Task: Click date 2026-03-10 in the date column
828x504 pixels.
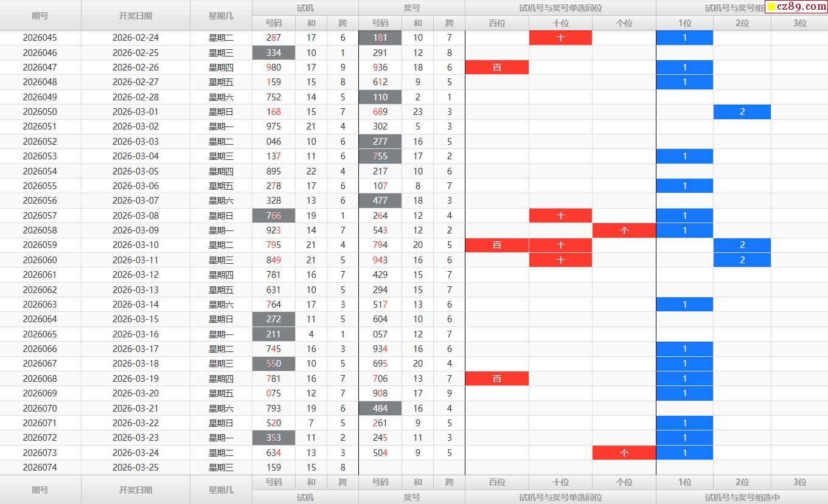Action: 135,245
